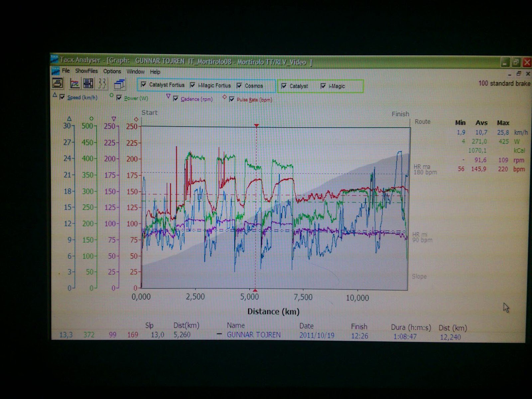
Task: Toggle the Catalyst Fortius checkbox
Action: point(143,84)
